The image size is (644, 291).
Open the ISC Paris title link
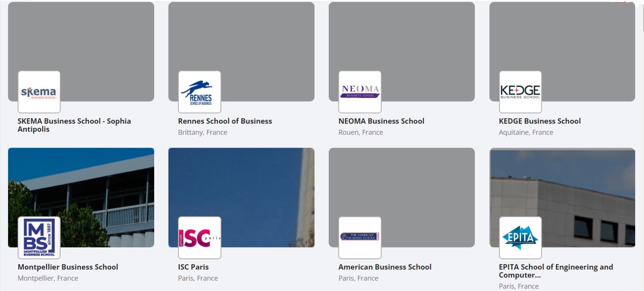(x=193, y=267)
